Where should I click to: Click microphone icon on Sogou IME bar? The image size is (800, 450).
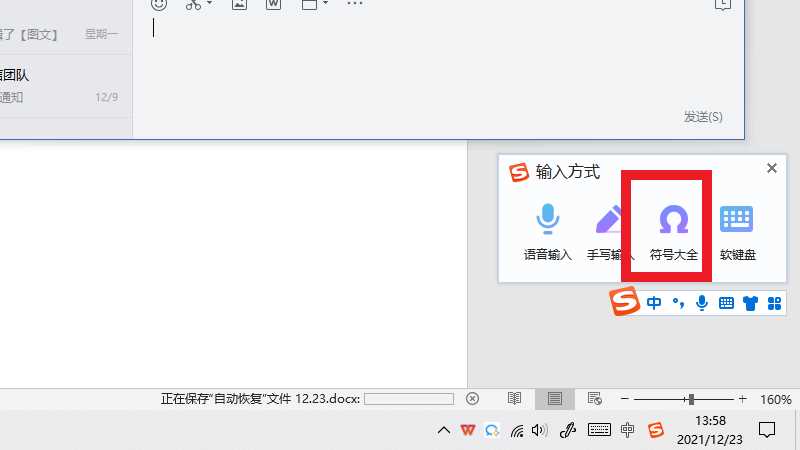[702, 303]
